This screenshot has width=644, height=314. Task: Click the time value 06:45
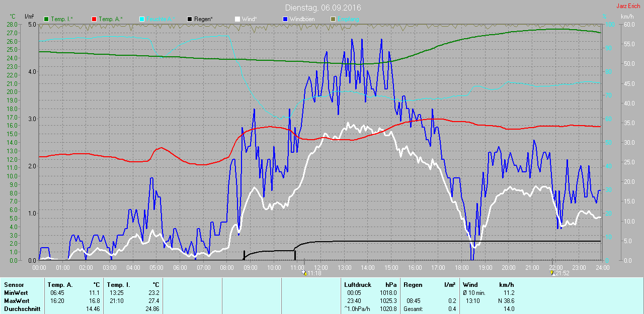57,292
